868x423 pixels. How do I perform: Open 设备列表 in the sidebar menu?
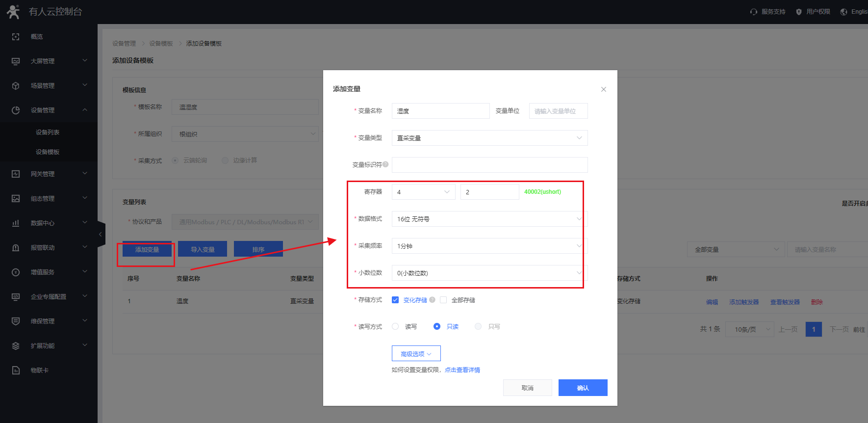pyautogui.click(x=48, y=132)
